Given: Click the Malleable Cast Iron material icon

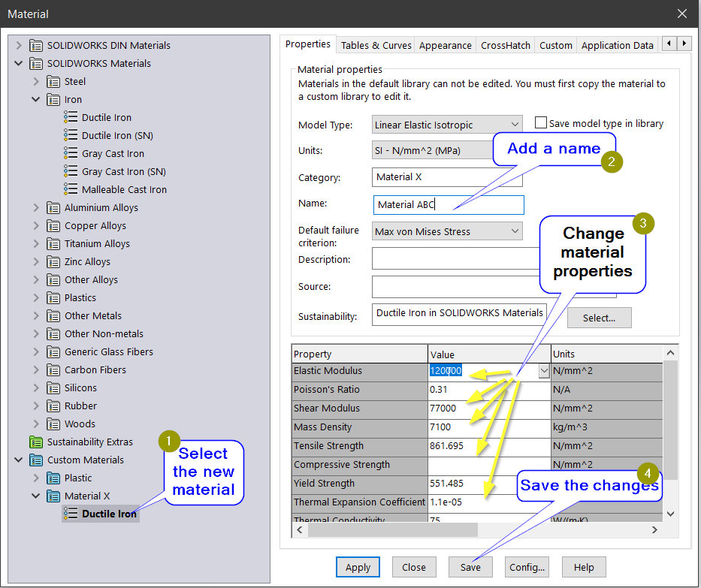Looking at the screenshot, I should point(71,189).
